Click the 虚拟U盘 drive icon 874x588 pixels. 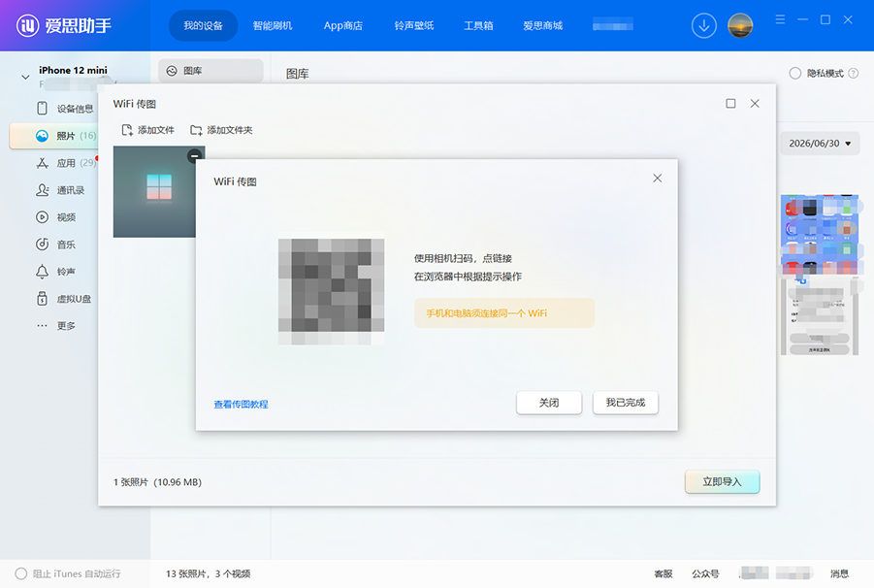42,299
